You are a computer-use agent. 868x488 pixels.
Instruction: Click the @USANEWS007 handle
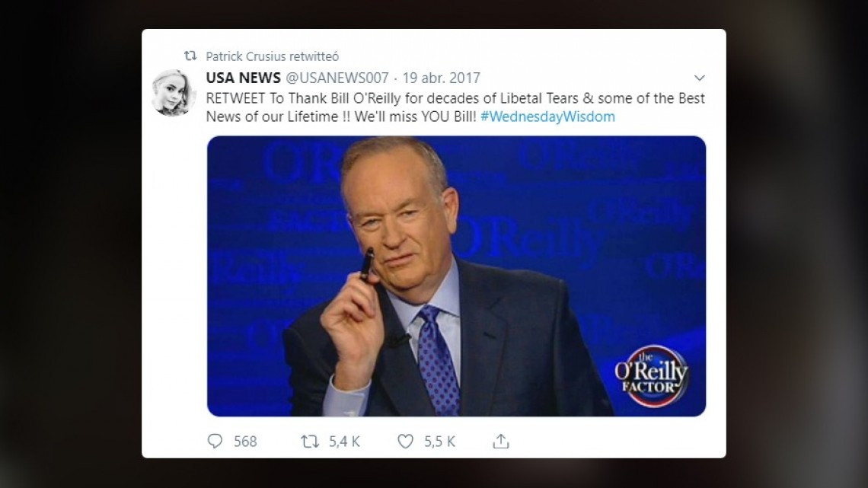coord(337,78)
